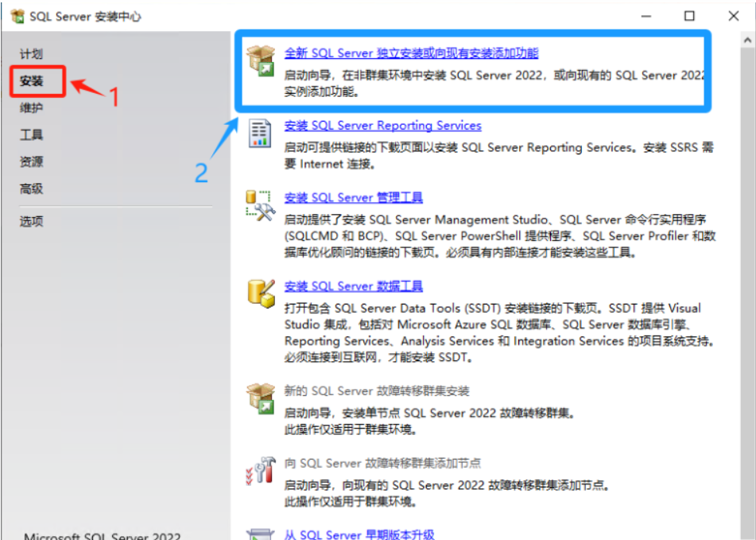Click the description mentioning SQL Server Management Studio
This screenshot has height=540, width=756.
pos(500,236)
